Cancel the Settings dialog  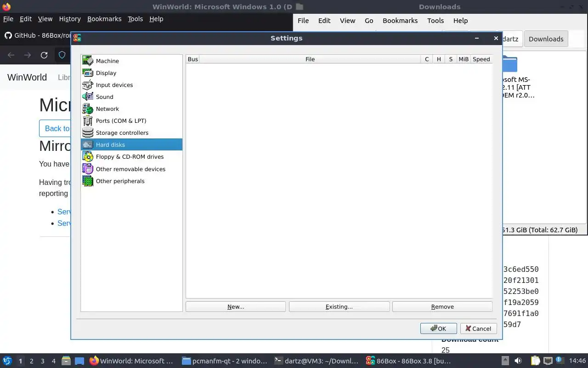point(478,328)
